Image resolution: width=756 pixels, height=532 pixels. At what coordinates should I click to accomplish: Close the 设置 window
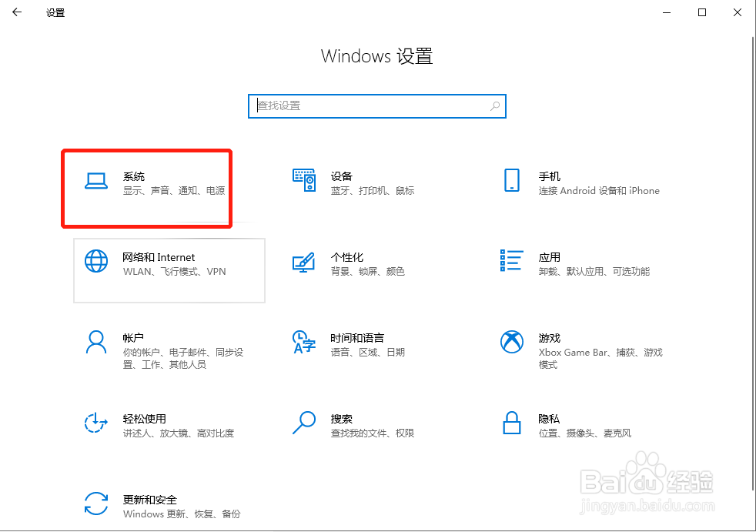click(738, 12)
